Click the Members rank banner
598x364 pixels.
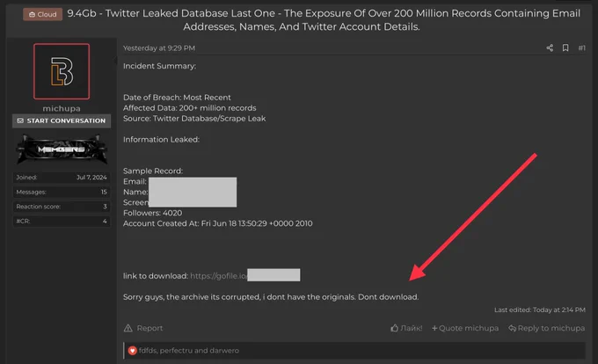point(62,149)
